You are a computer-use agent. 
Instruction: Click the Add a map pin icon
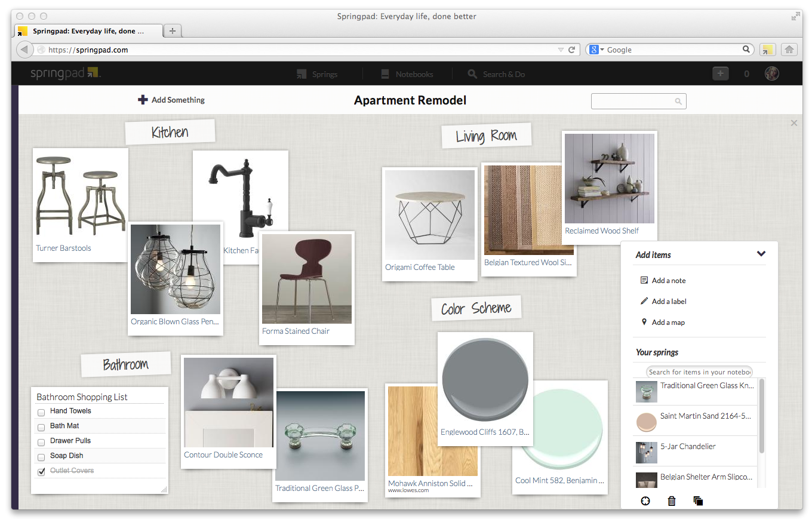645,322
